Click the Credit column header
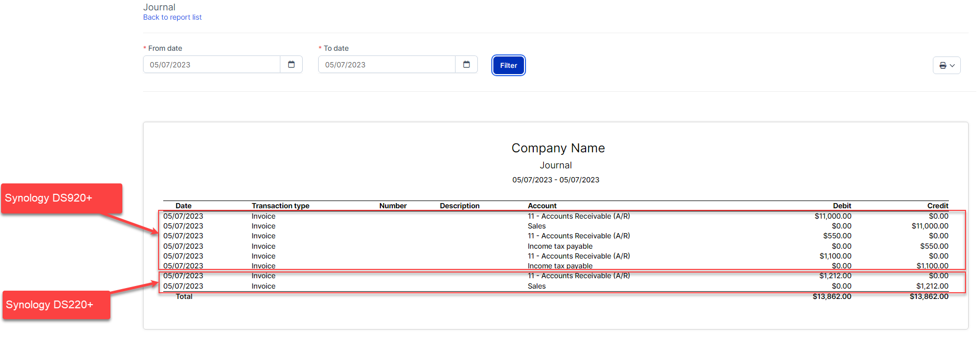This screenshot has width=980, height=343. pyautogui.click(x=938, y=206)
